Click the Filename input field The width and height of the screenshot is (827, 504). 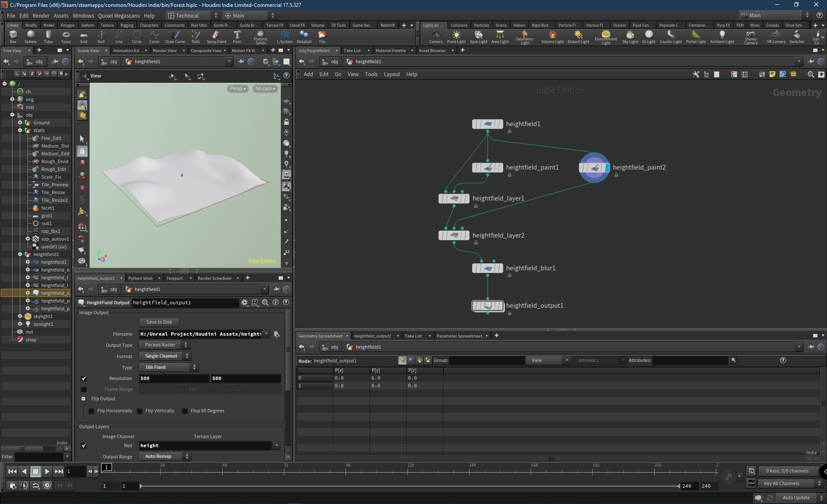(x=200, y=334)
